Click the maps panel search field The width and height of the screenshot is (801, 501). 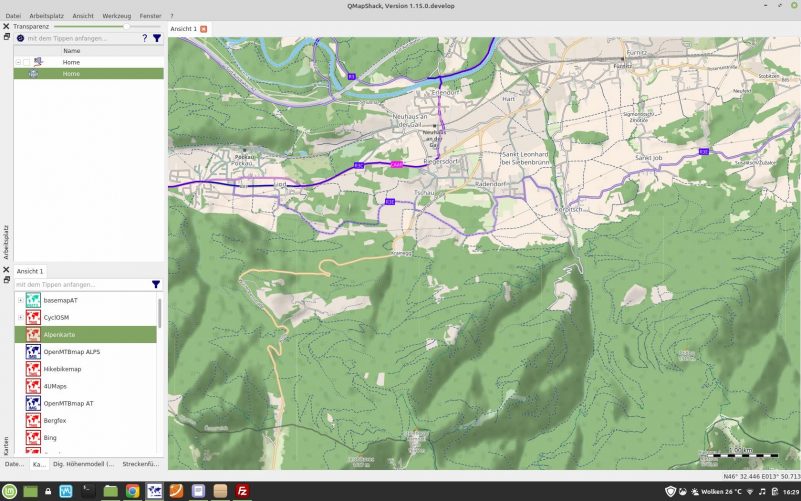pos(80,284)
